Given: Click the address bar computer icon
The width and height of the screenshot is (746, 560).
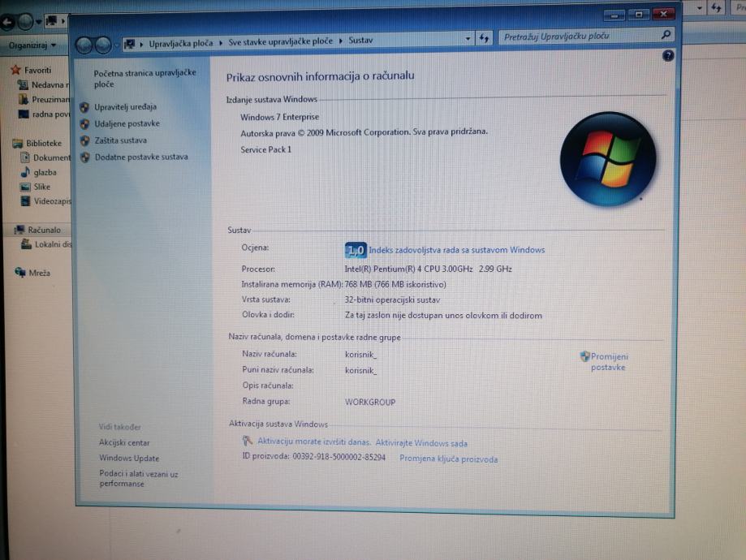Looking at the screenshot, I should 129,45.
